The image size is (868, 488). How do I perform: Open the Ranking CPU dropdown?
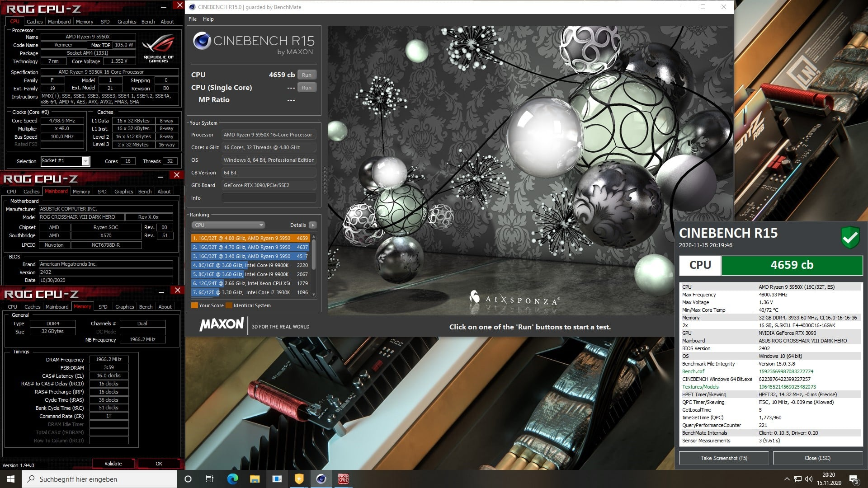point(228,225)
